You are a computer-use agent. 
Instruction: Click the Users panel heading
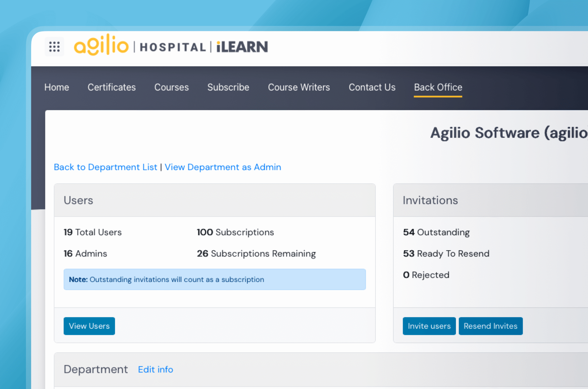pyautogui.click(x=78, y=200)
